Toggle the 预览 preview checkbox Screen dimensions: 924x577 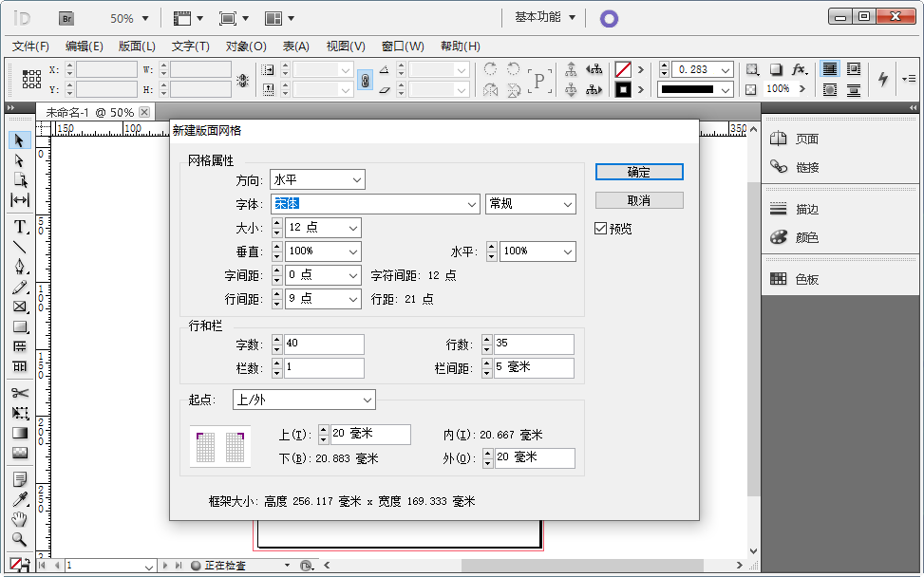pos(600,229)
